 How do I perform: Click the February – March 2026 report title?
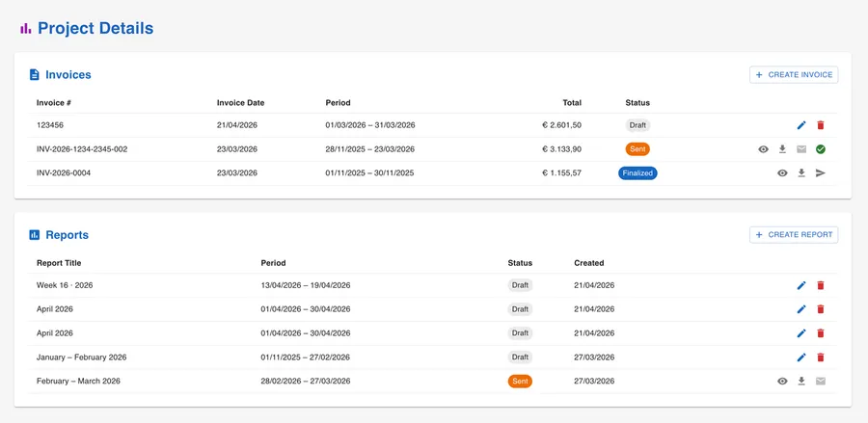(x=78, y=381)
